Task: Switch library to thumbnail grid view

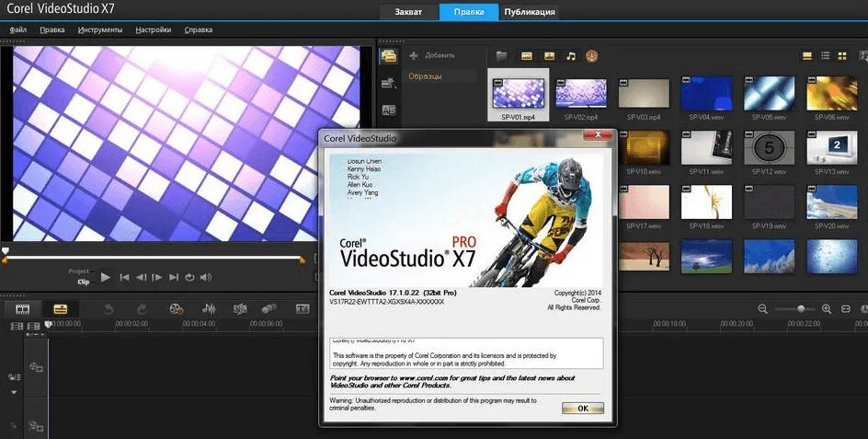Action: point(842,55)
